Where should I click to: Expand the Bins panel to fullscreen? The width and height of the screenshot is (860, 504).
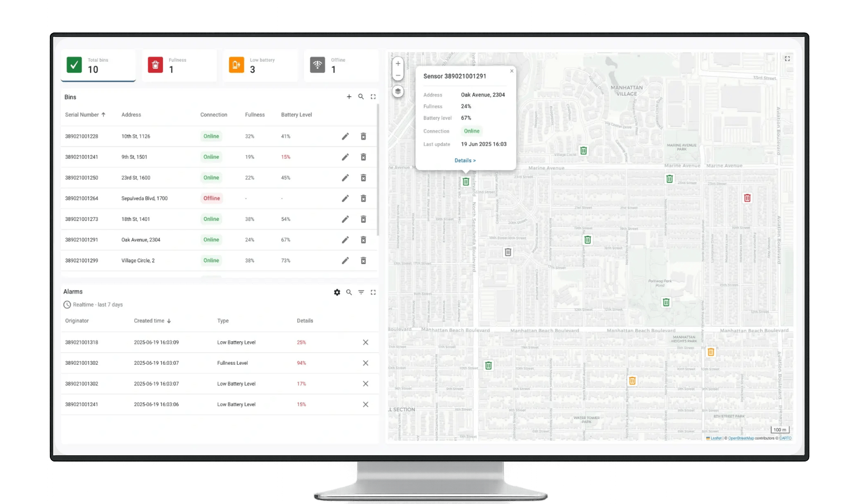point(373,96)
